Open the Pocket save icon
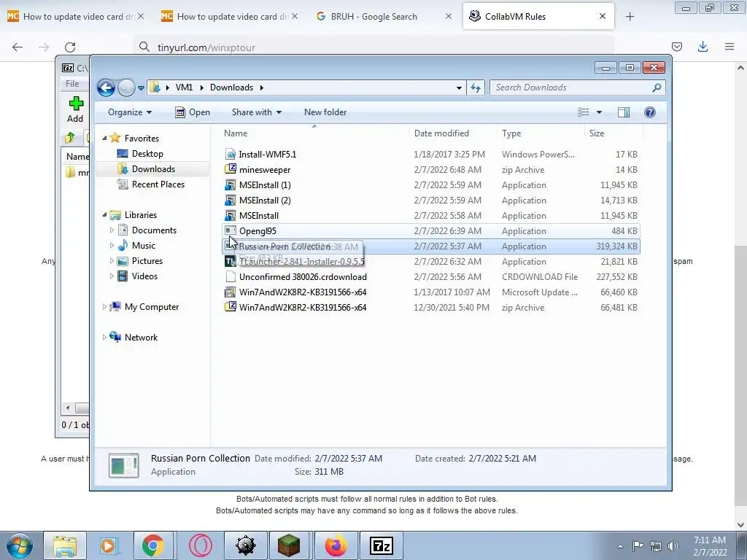The image size is (747, 560). pyautogui.click(x=677, y=47)
